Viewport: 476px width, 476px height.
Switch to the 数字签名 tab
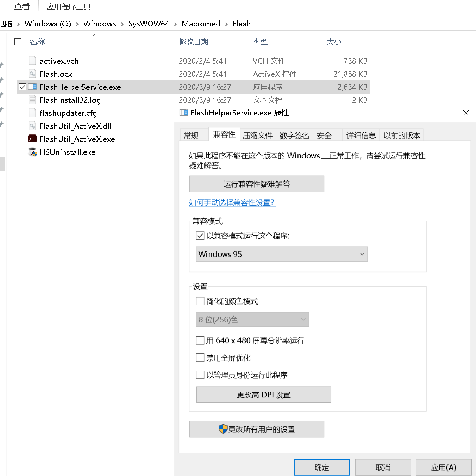(294, 135)
